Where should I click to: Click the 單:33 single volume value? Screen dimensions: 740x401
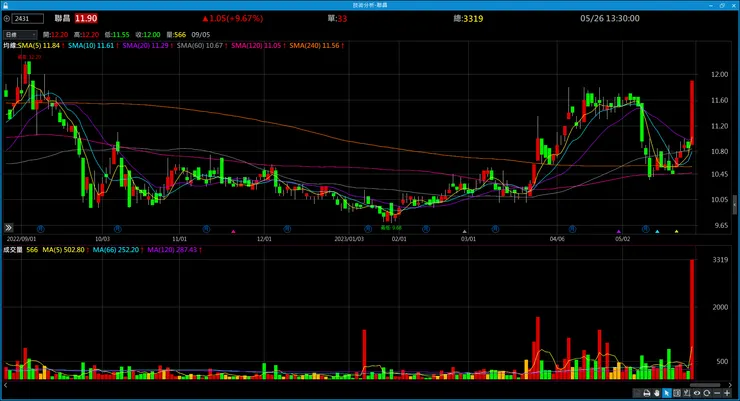tap(337, 18)
